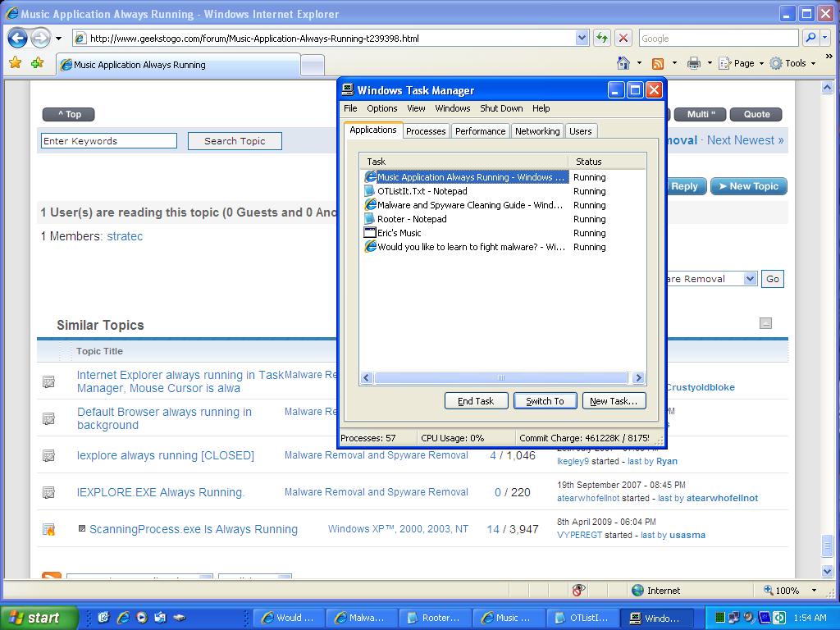
Task: Click the Google search box in IE toolbar
Action: coord(719,38)
